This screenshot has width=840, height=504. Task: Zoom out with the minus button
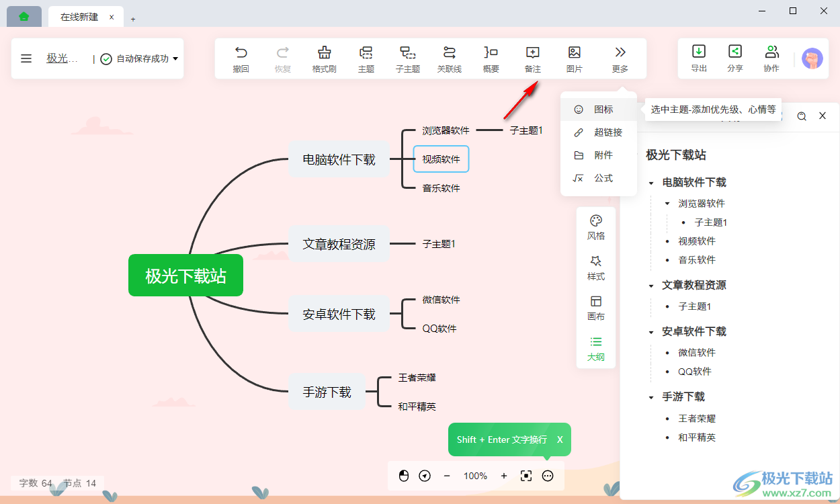pyautogui.click(x=447, y=476)
